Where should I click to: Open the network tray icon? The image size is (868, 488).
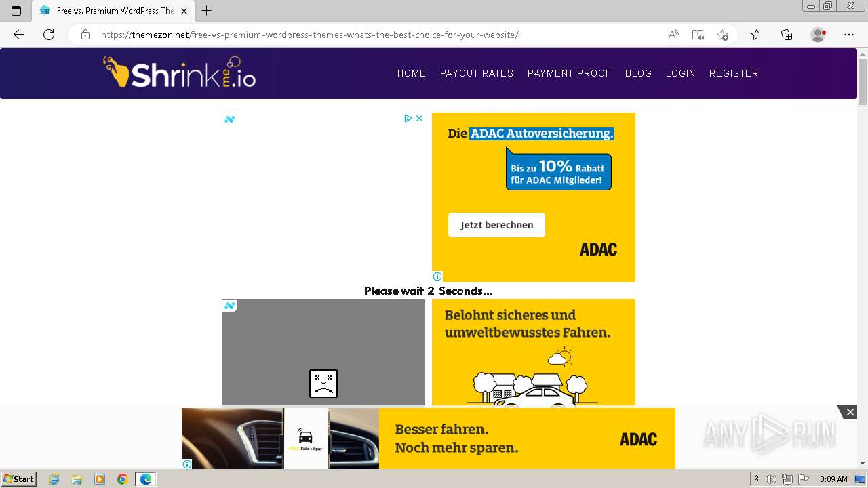[787, 479]
